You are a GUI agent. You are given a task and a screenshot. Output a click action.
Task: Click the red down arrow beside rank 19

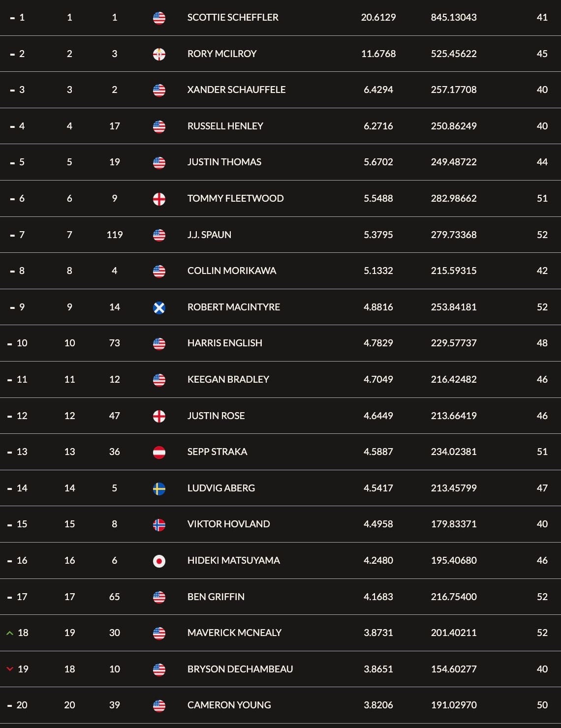(9, 669)
